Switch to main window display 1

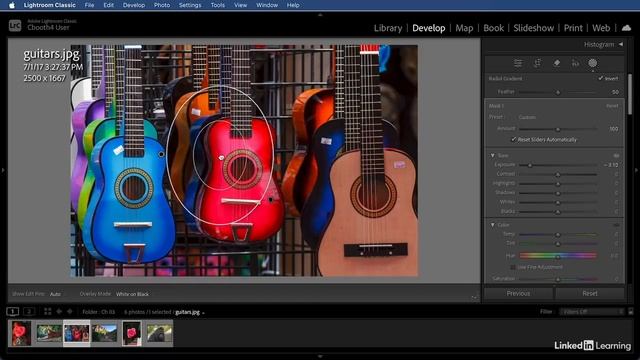[13, 311]
